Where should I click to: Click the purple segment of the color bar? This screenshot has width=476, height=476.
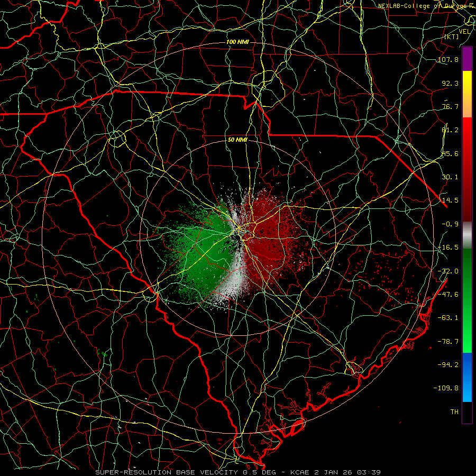(x=467, y=59)
